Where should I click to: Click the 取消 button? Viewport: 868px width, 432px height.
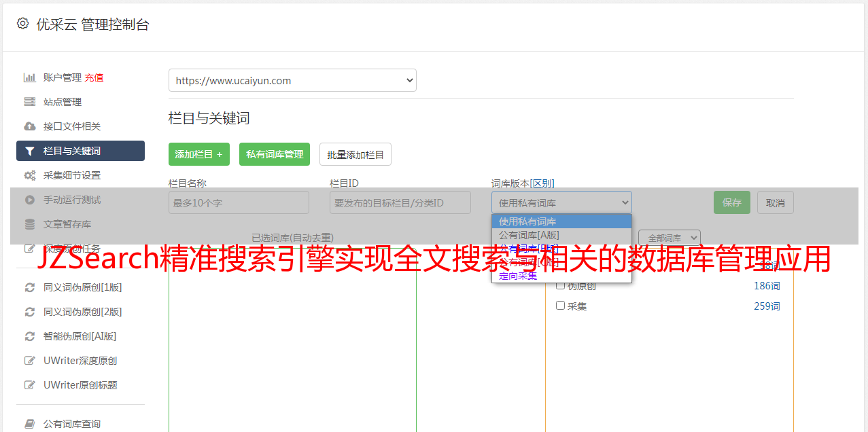tap(776, 202)
